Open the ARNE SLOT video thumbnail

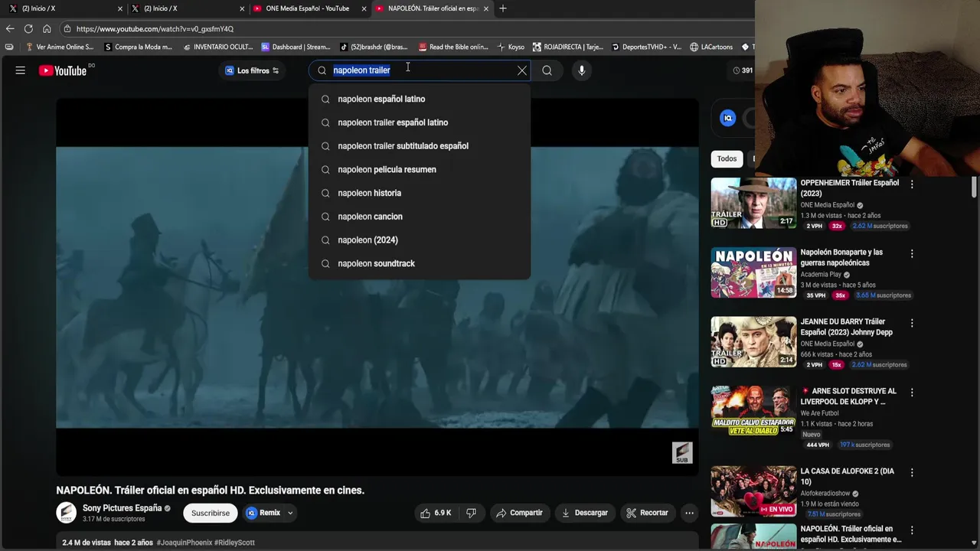[753, 411]
